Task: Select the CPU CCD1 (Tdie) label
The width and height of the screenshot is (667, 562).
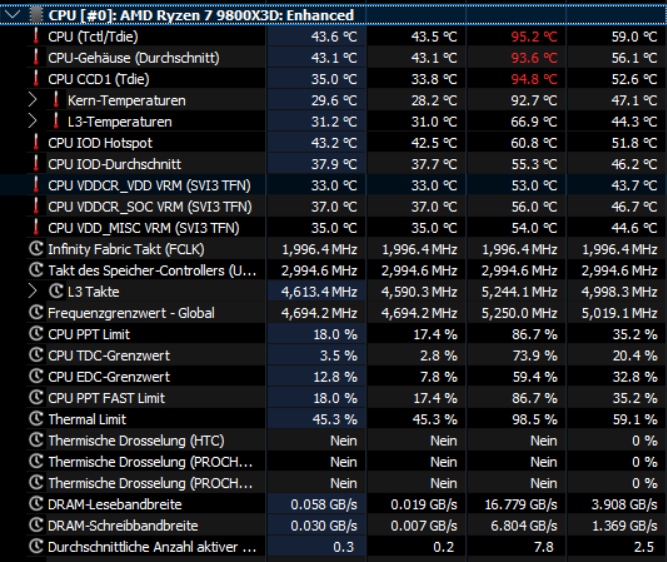Action: [99, 79]
